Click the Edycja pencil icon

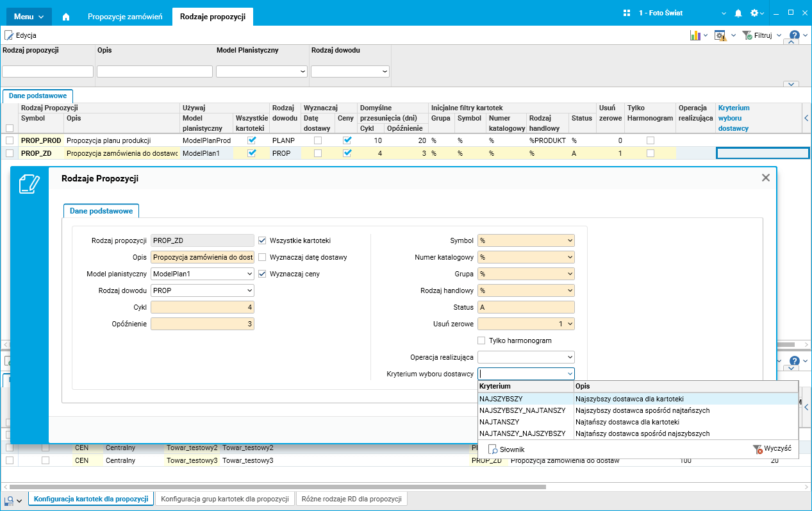[x=9, y=35]
